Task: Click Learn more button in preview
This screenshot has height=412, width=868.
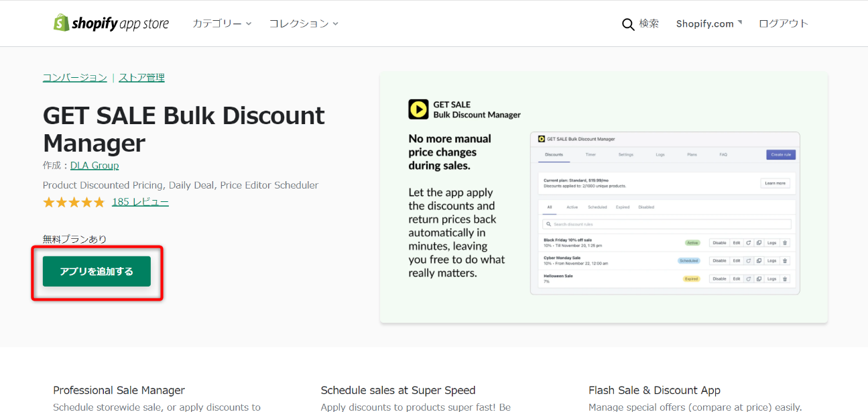Action: 775,183
